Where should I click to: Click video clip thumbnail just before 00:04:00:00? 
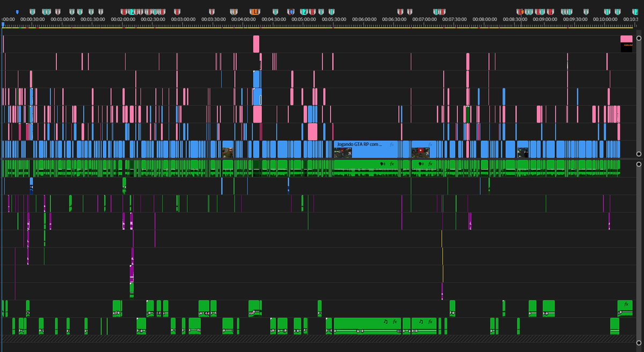point(228,153)
